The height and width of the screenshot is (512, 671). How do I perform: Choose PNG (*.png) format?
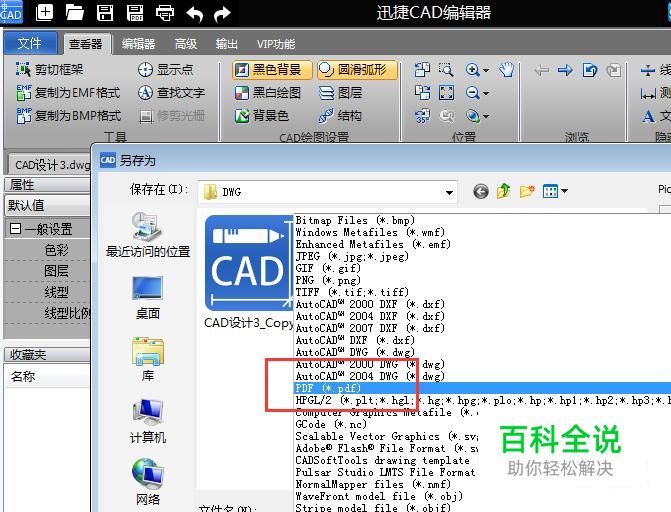pos(328,280)
